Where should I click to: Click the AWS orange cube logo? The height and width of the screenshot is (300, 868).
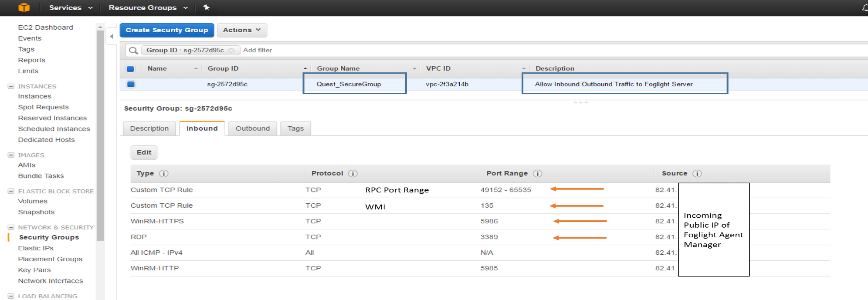pyautogui.click(x=24, y=7)
